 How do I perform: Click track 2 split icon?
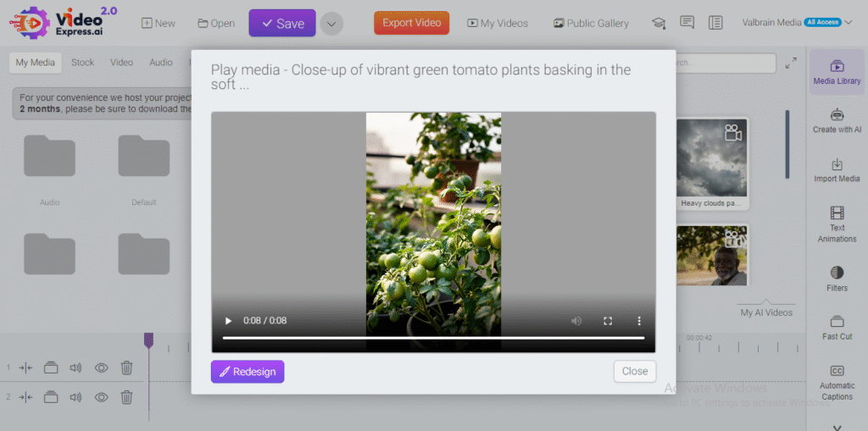[26, 396]
